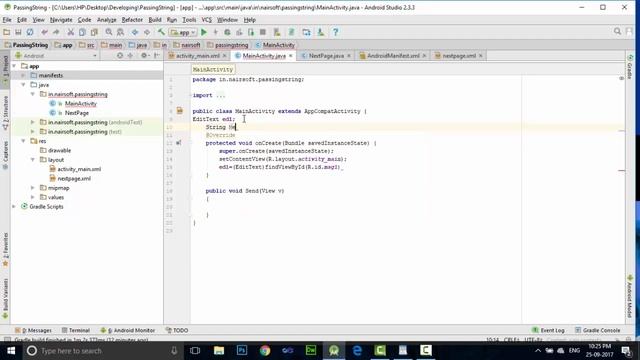Screen dimensions: 640x360
Task: Expand the folded import line
Action: coord(221,96)
